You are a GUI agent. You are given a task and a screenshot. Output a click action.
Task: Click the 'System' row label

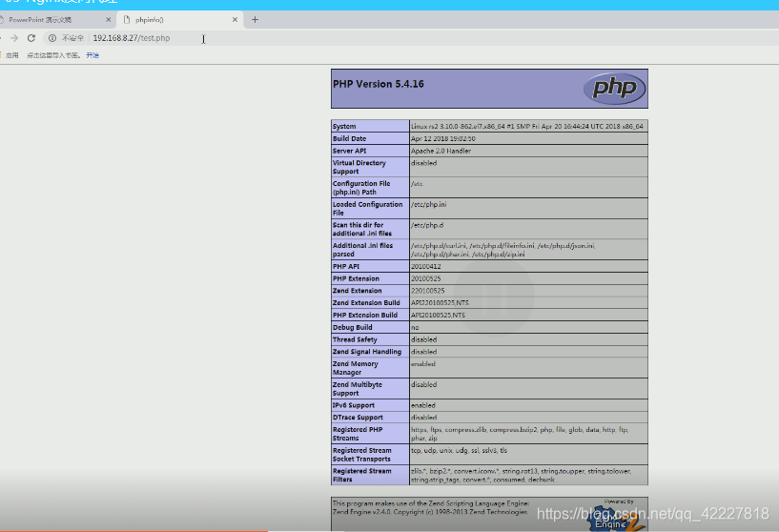344,126
